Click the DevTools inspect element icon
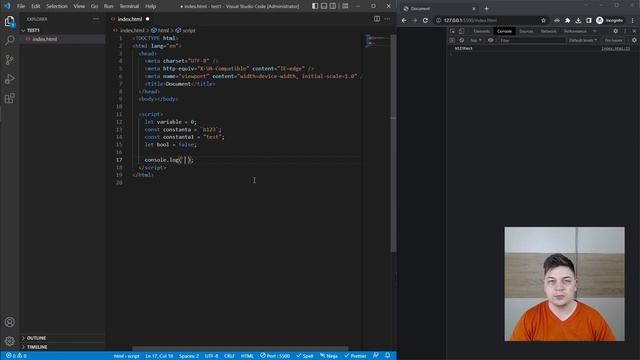This screenshot has height=360, width=640. (x=452, y=31)
